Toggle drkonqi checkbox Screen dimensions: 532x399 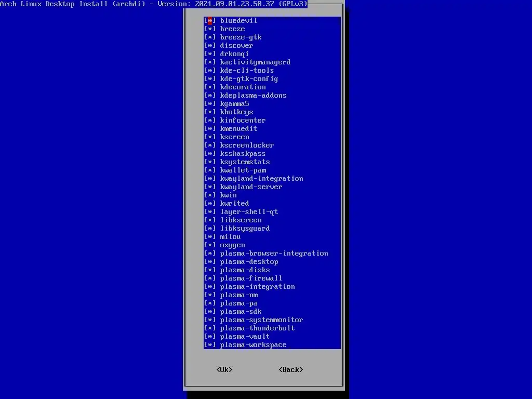[x=210, y=54]
